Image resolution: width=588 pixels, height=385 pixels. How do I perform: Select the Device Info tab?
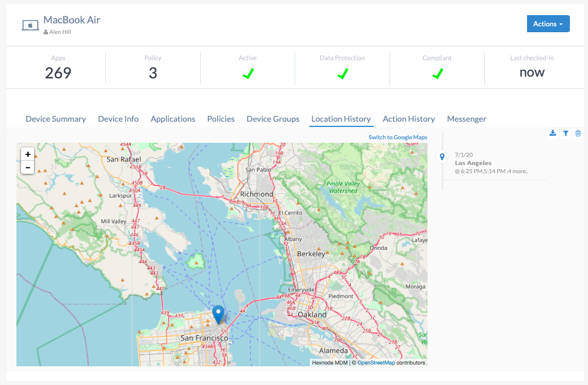[x=118, y=119]
